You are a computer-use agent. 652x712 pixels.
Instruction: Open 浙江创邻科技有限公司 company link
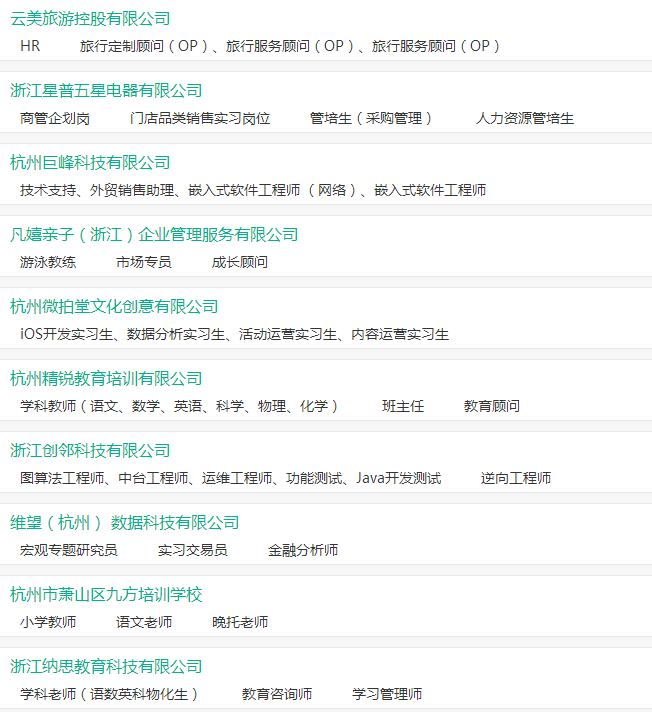[x=90, y=450]
